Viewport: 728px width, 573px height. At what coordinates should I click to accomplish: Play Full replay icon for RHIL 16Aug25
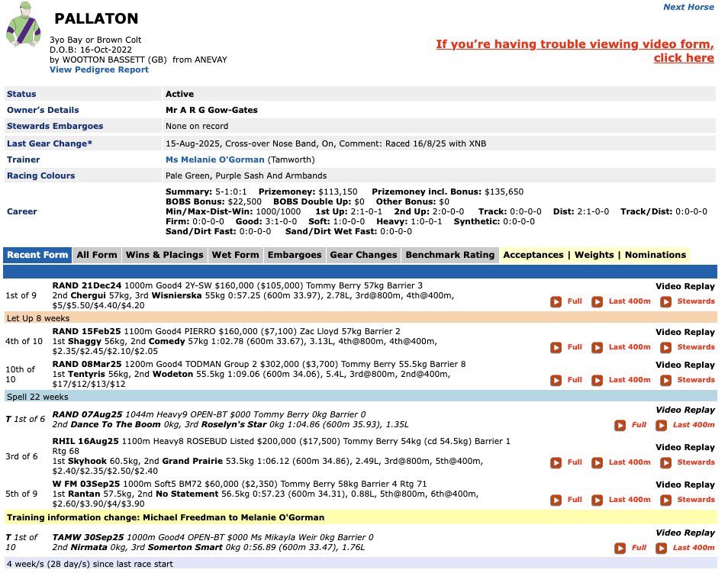556,462
